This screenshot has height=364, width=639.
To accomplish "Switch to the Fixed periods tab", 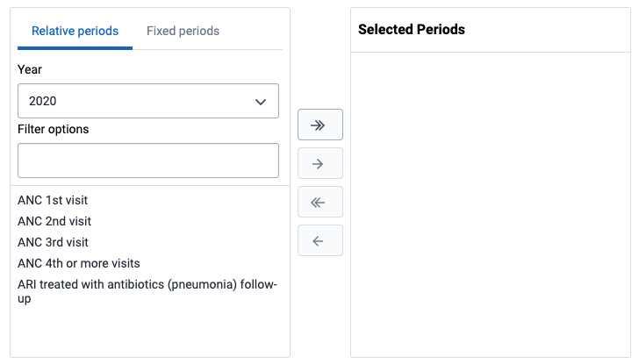I will tap(183, 31).
